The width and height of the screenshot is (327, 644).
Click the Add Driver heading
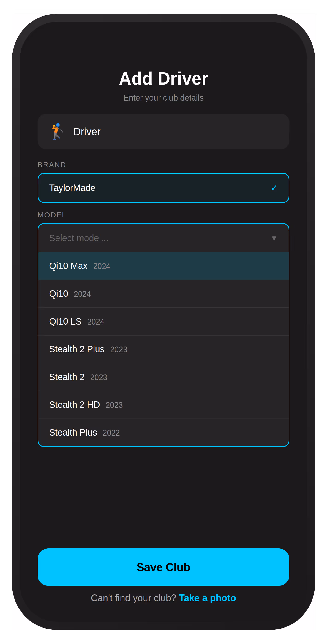click(163, 79)
